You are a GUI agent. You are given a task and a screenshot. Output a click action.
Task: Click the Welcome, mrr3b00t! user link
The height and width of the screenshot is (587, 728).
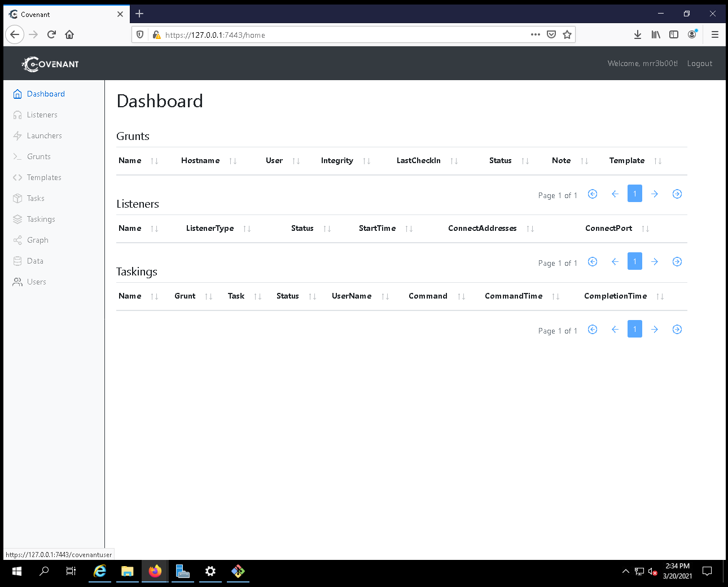pyautogui.click(x=642, y=63)
